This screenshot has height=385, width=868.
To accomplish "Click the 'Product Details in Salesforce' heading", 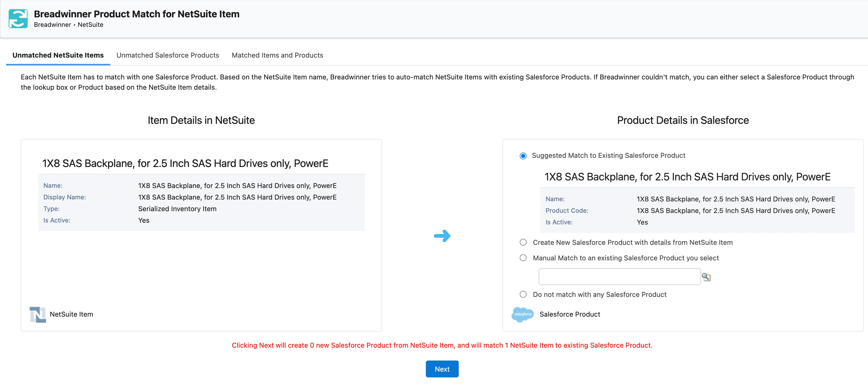I will (x=683, y=120).
